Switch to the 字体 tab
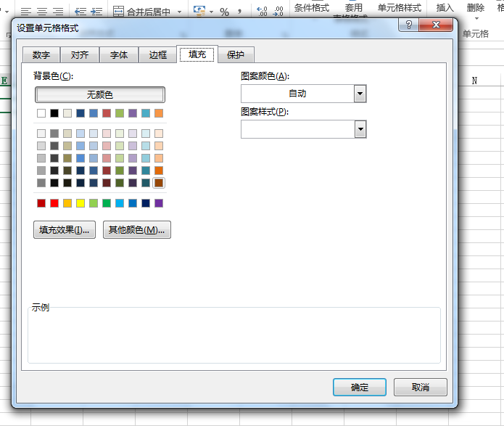Image resolution: width=504 pixels, height=426 pixels. coord(119,54)
